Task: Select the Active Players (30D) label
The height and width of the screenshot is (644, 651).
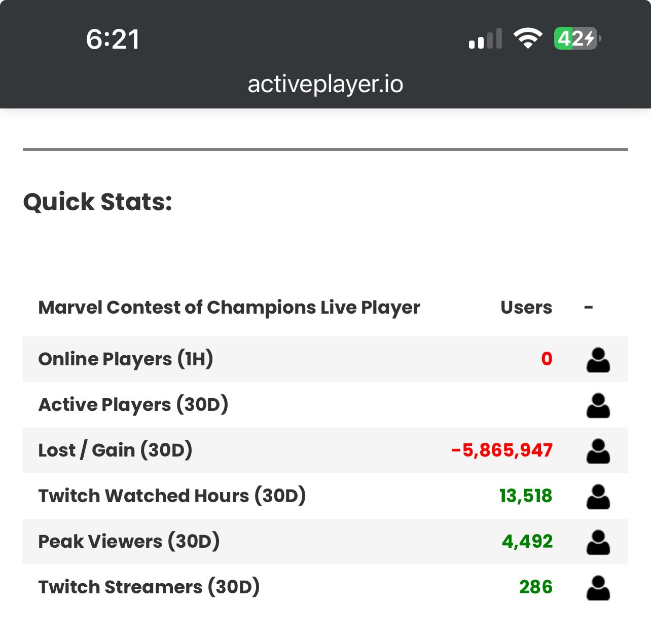Action: click(133, 405)
